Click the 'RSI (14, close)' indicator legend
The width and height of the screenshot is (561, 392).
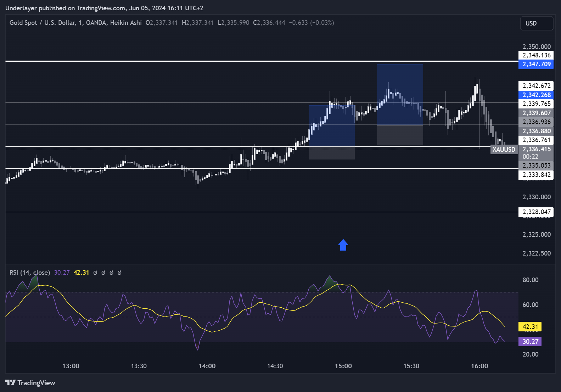tap(29, 273)
